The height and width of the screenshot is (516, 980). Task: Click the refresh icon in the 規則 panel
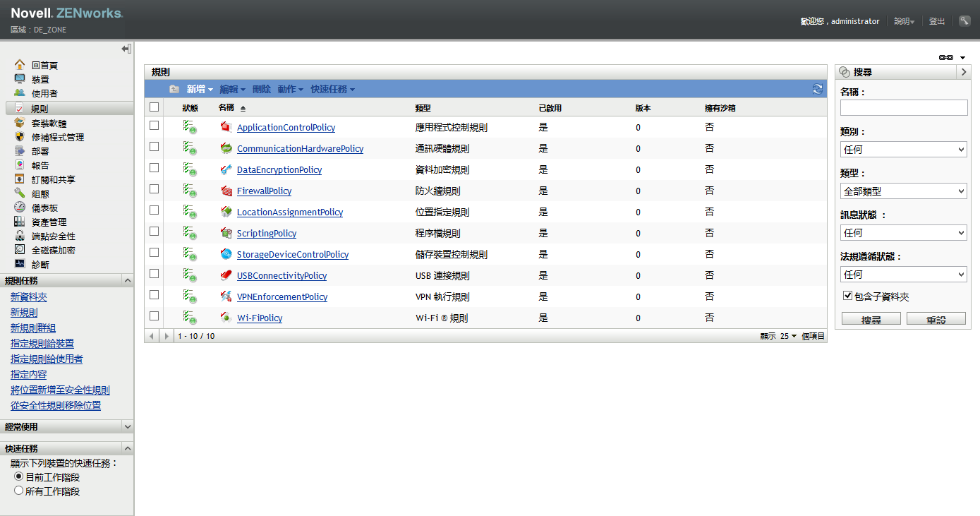click(x=818, y=89)
